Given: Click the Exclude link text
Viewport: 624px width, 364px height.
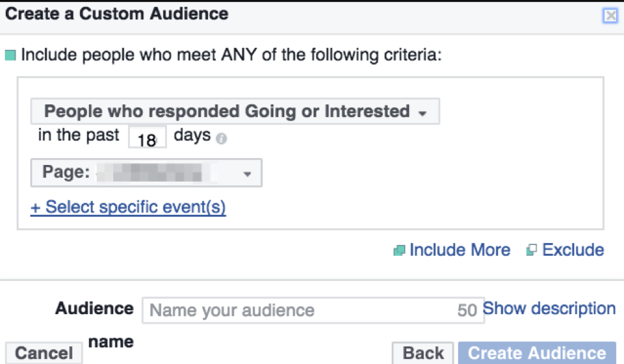Looking at the screenshot, I should click(573, 250).
